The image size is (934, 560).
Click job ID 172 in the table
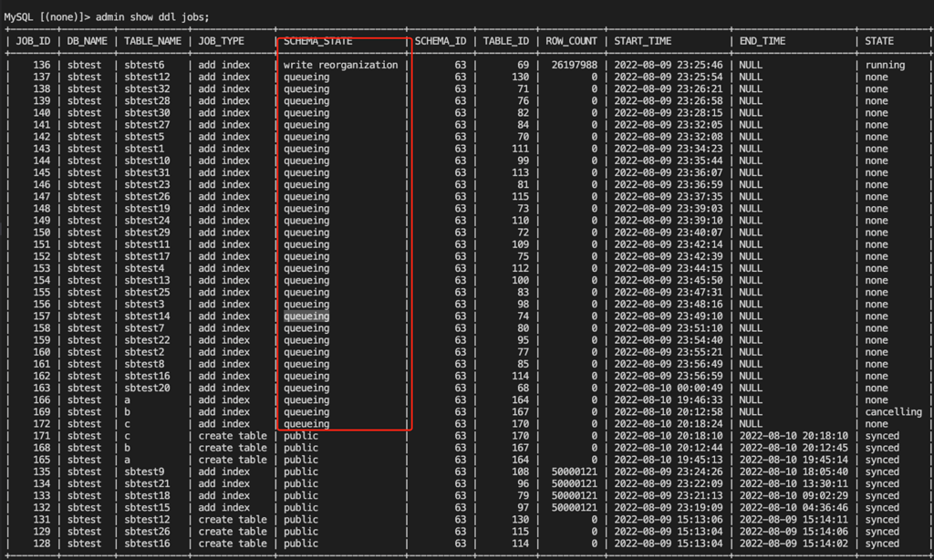coord(42,424)
